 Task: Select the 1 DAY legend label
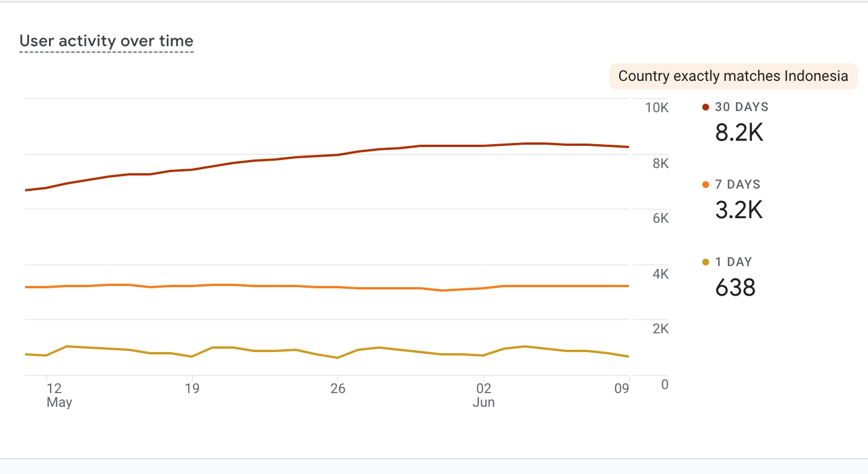click(734, 262)
